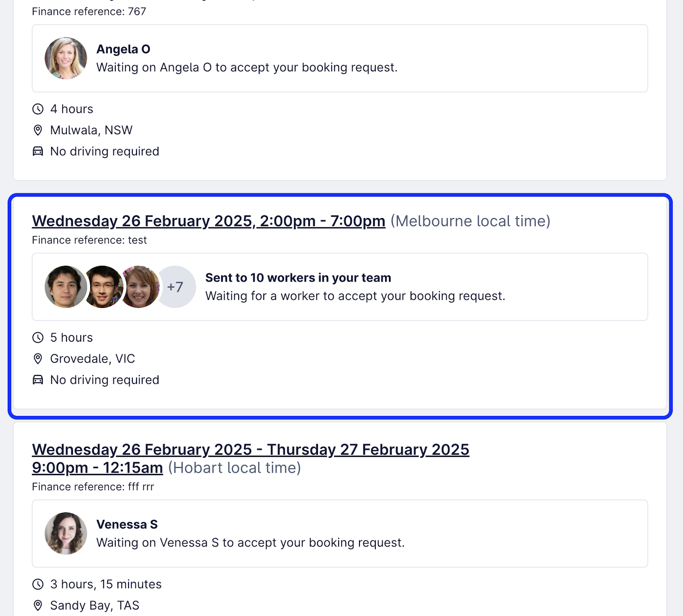Screen dimensions: 683x616
Task: Click Venessa S's profile photo
Action: [66, 533]
